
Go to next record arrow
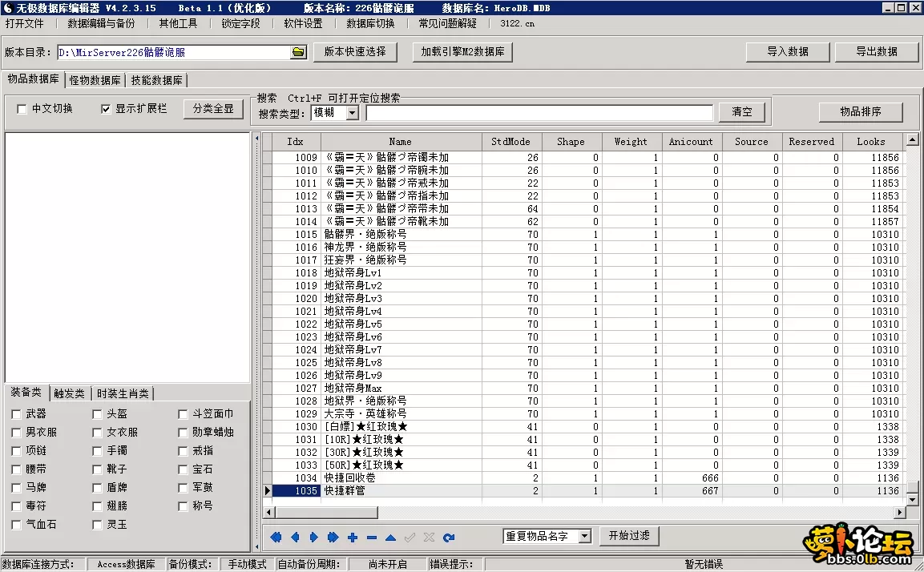(314, 538)
